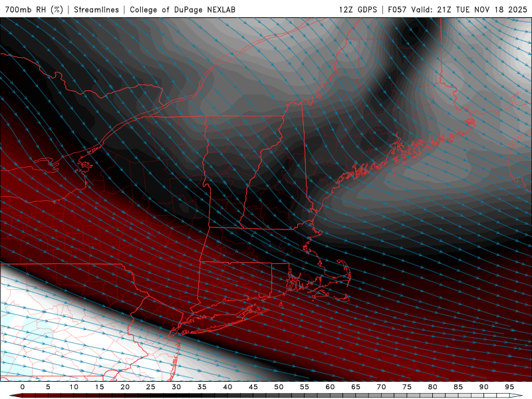Click "College of DuPage NEXLAB" header text
Image resolution: width=532 pixels, height=399 pixels.
pos(182,9)
